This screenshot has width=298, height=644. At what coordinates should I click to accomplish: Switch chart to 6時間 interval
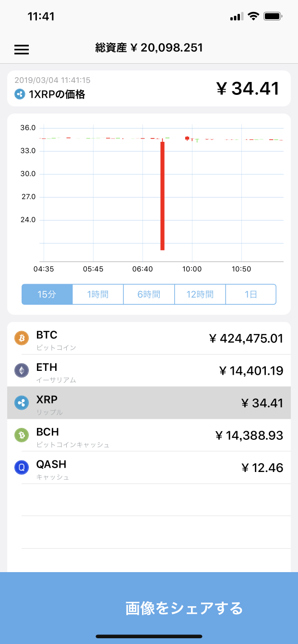[x=149, y=294]
